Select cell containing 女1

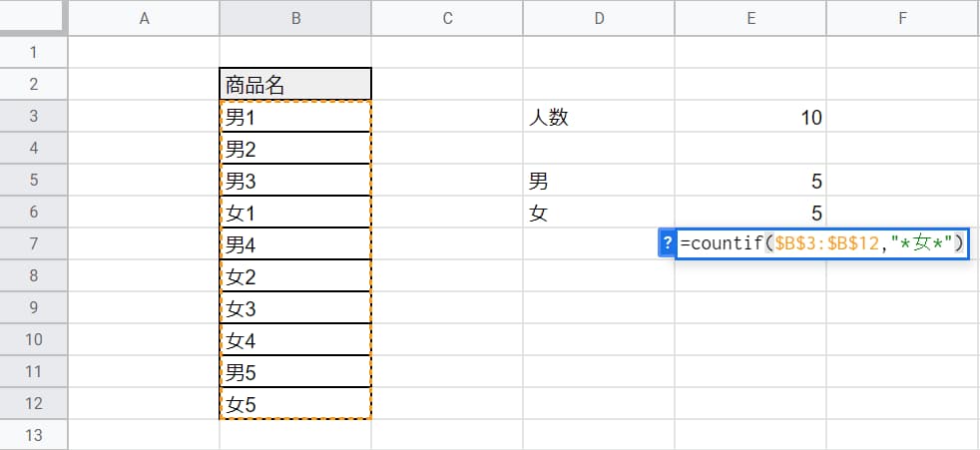click(x=295, y=212)
